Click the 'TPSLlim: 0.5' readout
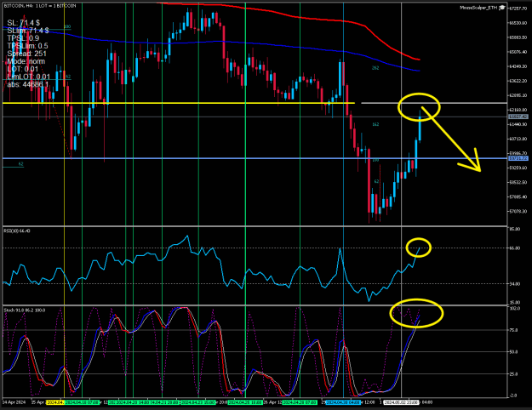The width and height of the screenshot is (532, 410). coord(27,46)
